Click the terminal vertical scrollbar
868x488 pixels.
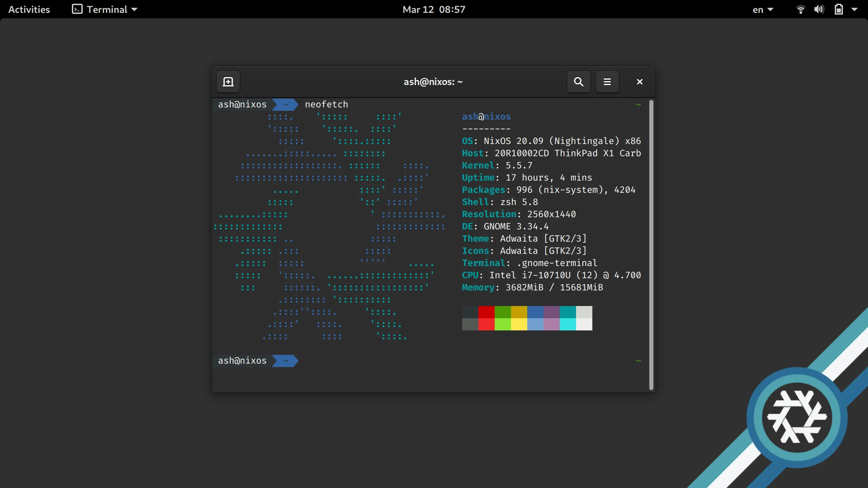[651, 245]
